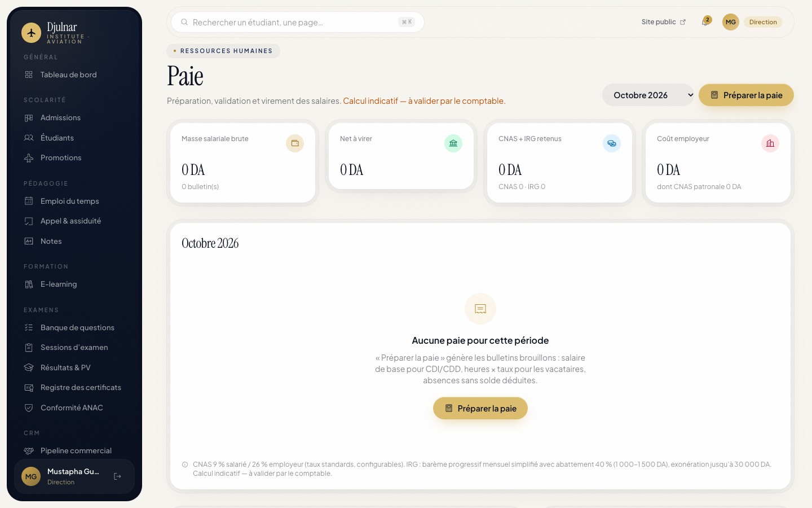Open Banque de questions
This screenshot has height=508, width=812.
click(x=74, y=327)
